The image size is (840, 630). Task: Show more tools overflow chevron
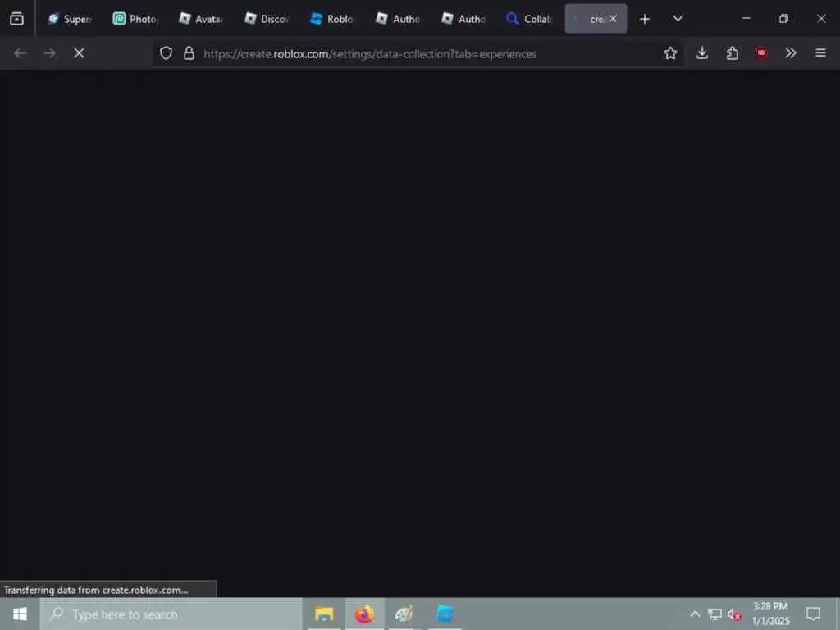click(x=791, y=53)
